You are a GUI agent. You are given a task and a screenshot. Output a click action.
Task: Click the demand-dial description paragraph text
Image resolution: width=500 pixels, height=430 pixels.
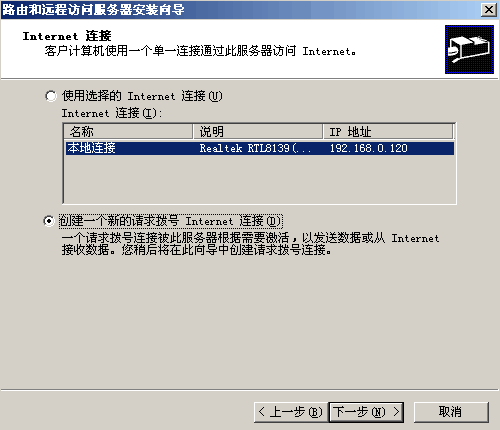tap(250, 244)
